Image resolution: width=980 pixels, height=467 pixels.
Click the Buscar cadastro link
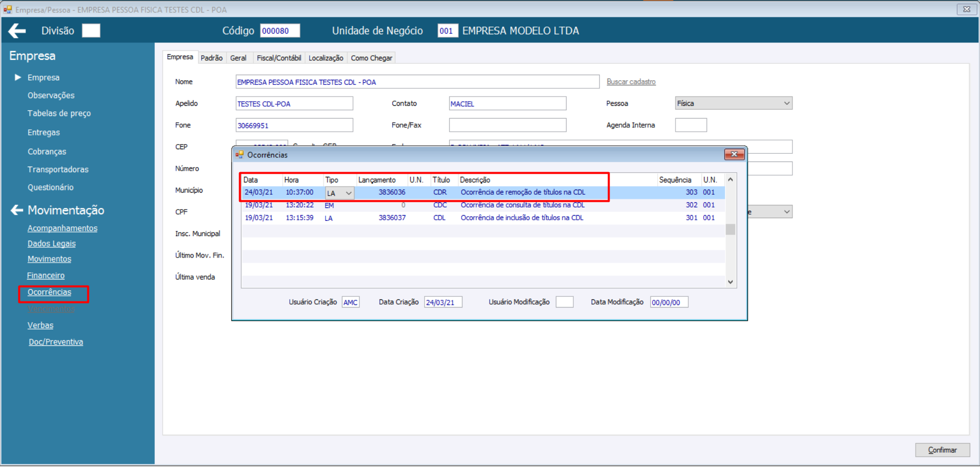pyautogui.click(x=631, y=82)
